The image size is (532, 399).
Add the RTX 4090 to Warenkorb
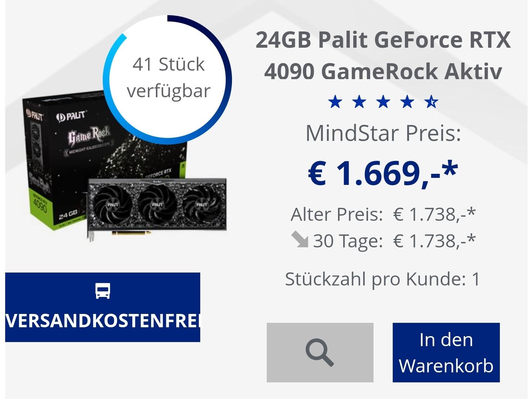pyautogui.click(x=446, y=352)
